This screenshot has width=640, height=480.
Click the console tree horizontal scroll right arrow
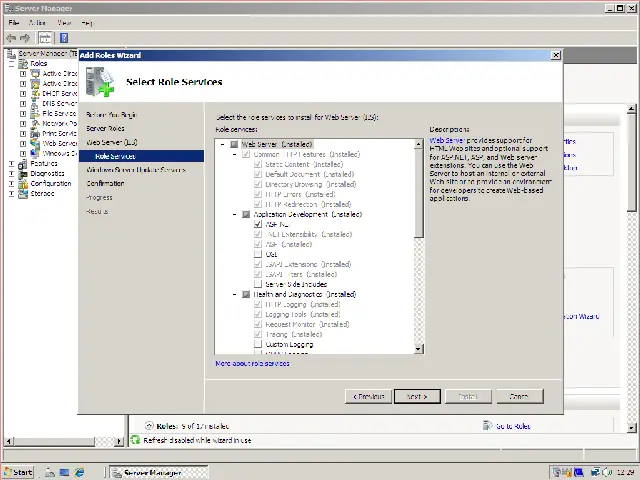click(x=119, y=441)
